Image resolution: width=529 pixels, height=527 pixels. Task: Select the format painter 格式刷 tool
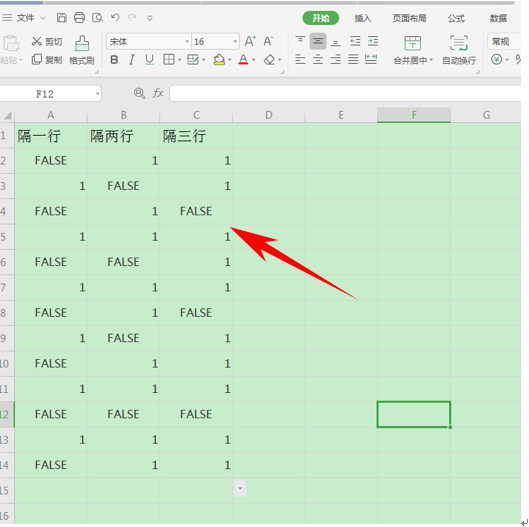(82, 50)
